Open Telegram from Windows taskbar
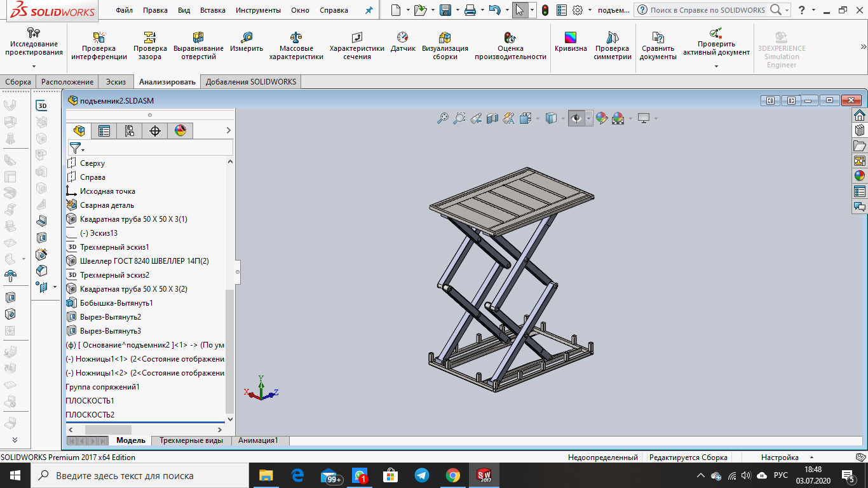The width and height of the screenshot is (868, 488). pyautogui.click(x=422, y=475)
